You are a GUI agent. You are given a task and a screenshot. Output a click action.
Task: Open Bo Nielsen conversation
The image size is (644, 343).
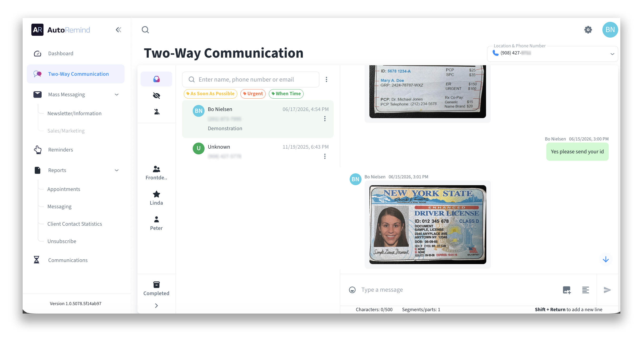coord(258,119)
